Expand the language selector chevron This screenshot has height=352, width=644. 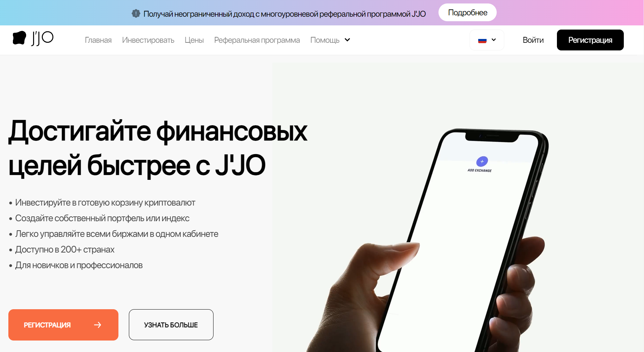point(494,40)
